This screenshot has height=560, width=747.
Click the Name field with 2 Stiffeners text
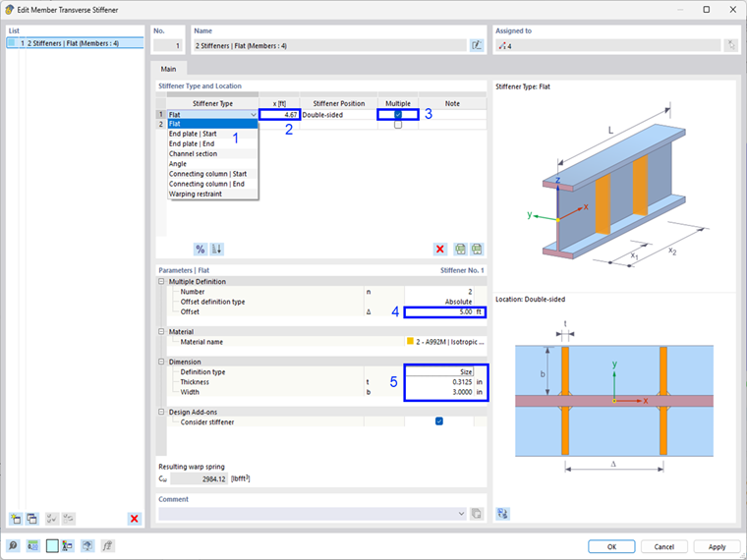tap(329, 46)
